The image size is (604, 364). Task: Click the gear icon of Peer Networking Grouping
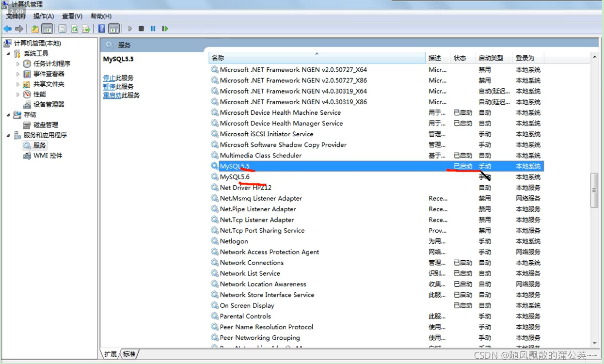pyautogui.click(x=215, y=337)
